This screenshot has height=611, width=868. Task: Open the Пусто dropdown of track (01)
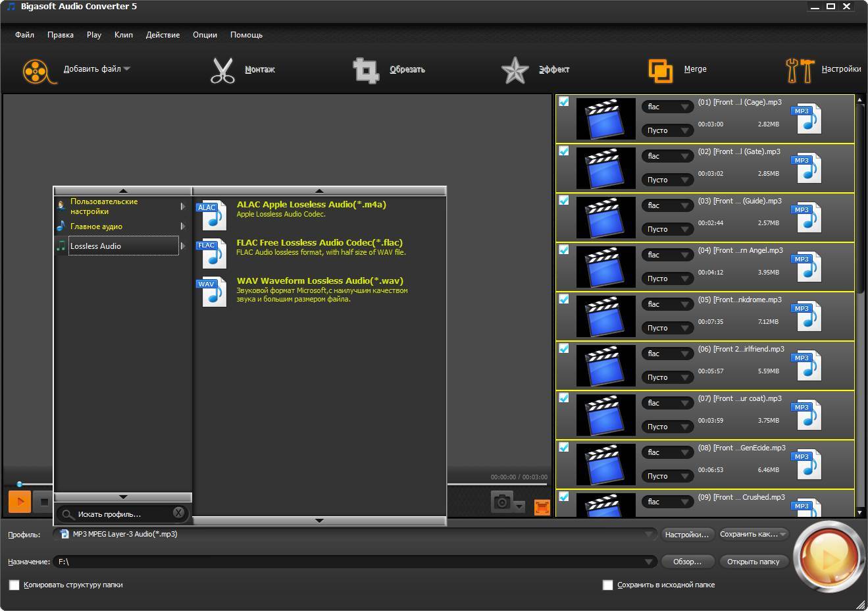(667, 130)
